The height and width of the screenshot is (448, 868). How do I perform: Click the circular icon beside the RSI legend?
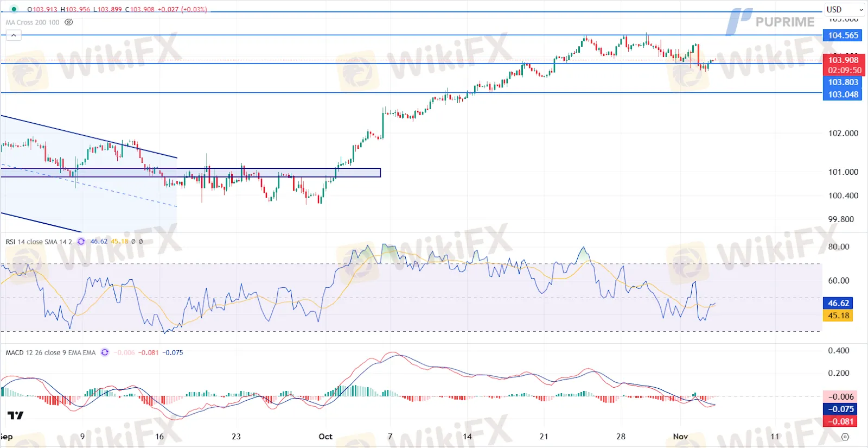pyautogui.click(x=81, y=242)
